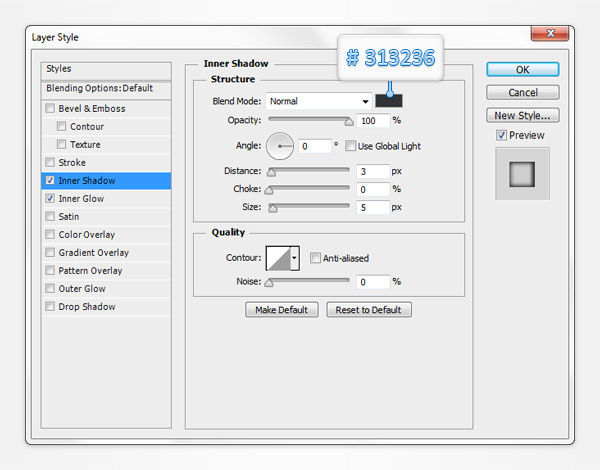Click the Opacity slider track
The height and width of the screenshot is (470, 600).
tap(308, 120)
